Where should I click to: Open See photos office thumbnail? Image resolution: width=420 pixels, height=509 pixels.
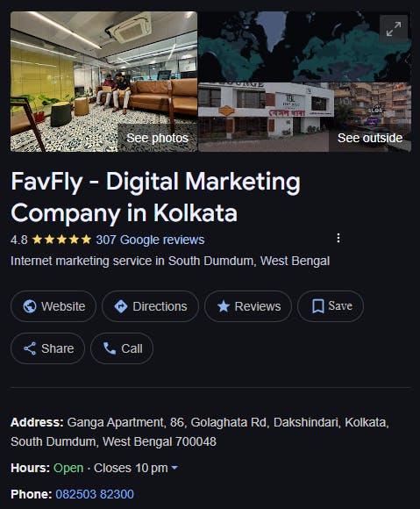103,82
